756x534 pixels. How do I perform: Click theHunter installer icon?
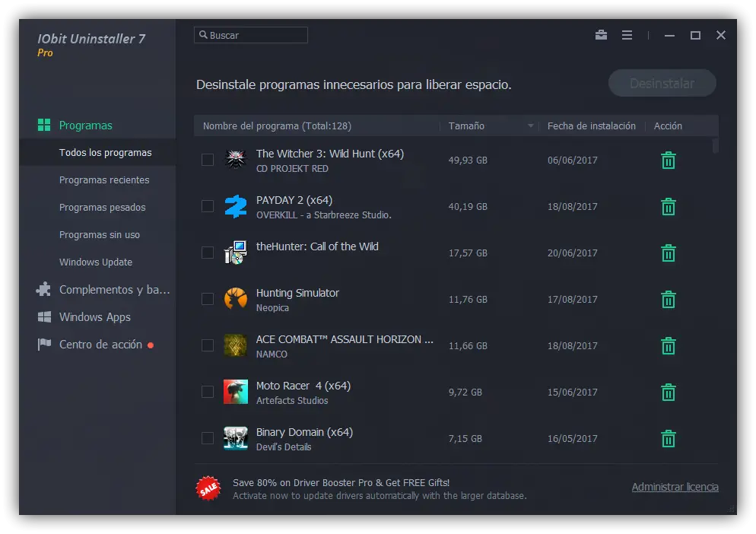pos(236,253)
